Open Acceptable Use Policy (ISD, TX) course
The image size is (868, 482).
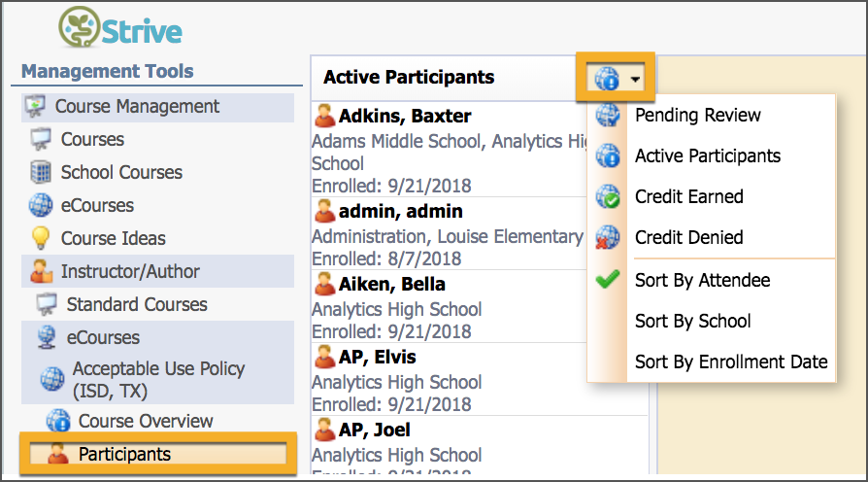coord(158,380)
